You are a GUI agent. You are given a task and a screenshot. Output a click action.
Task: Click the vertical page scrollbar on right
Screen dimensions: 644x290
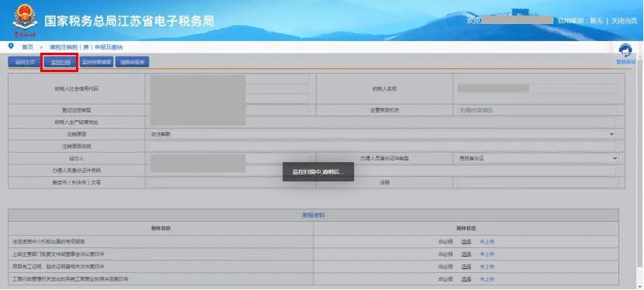[x=640, y=164]
